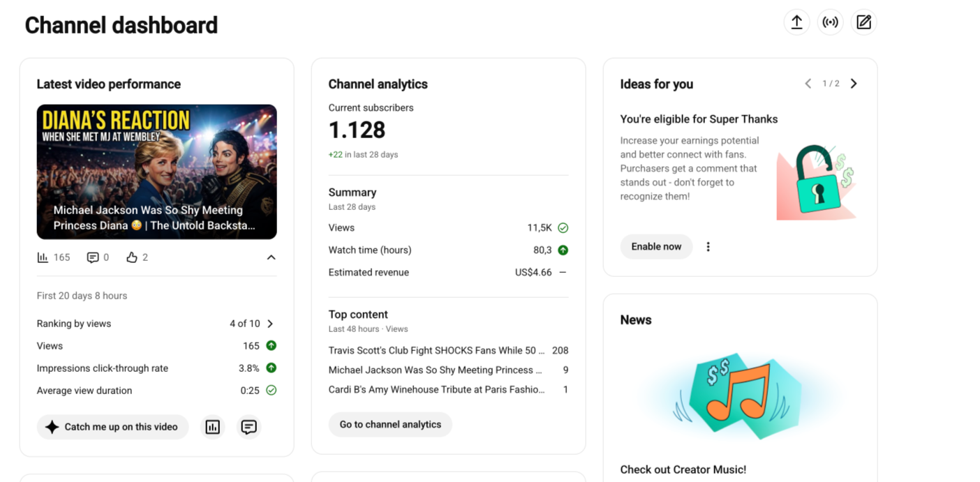Screen dimensions: 980x482
Task: Click the upload videos arrow icon
Action: pyautogui.click(x=796, y=22)
